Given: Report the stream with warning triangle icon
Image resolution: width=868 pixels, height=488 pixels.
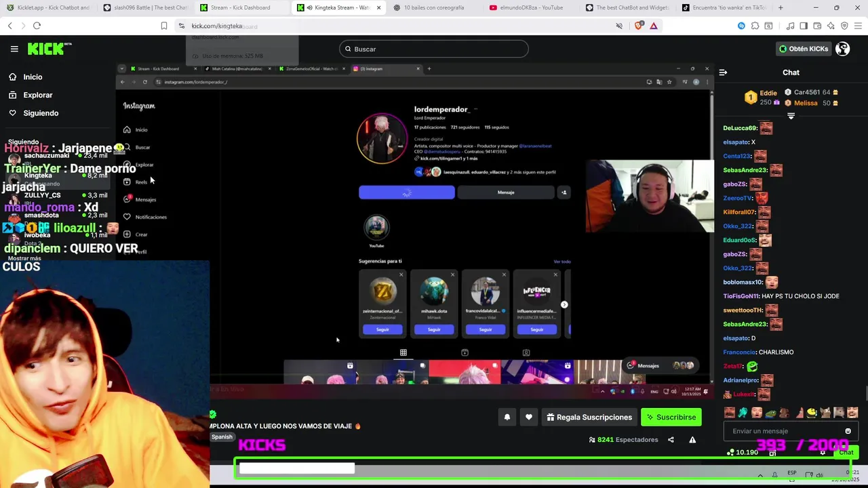Looking at the screenshot, I should click(692, 440).
